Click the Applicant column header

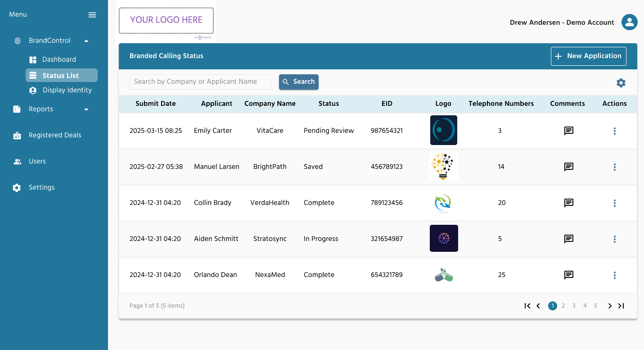[x=217, y=104]
